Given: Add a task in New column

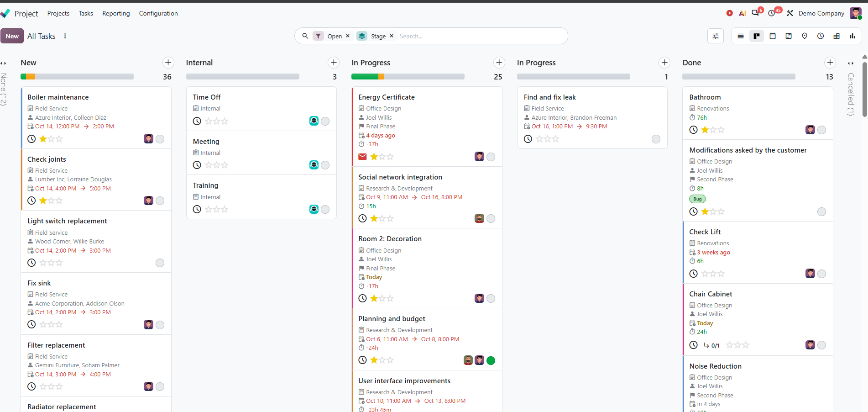Looking at the screenshot, I should click(x=168, y=63).
